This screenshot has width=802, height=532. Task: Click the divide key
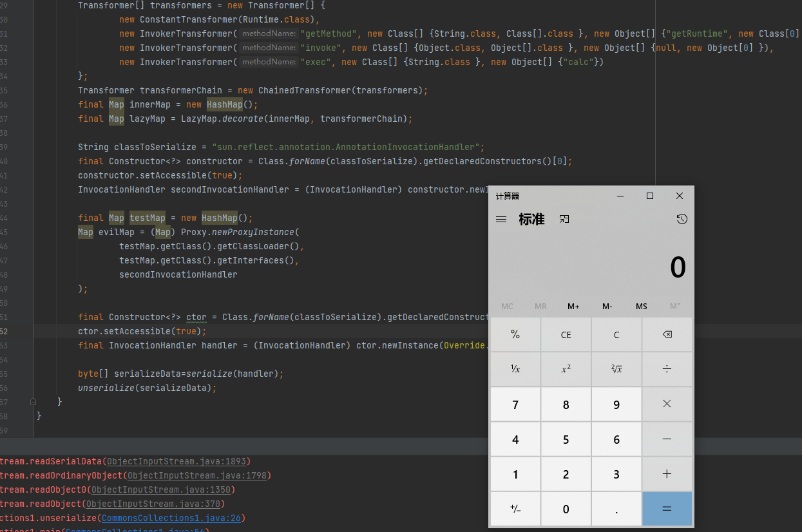pos(667,369)
